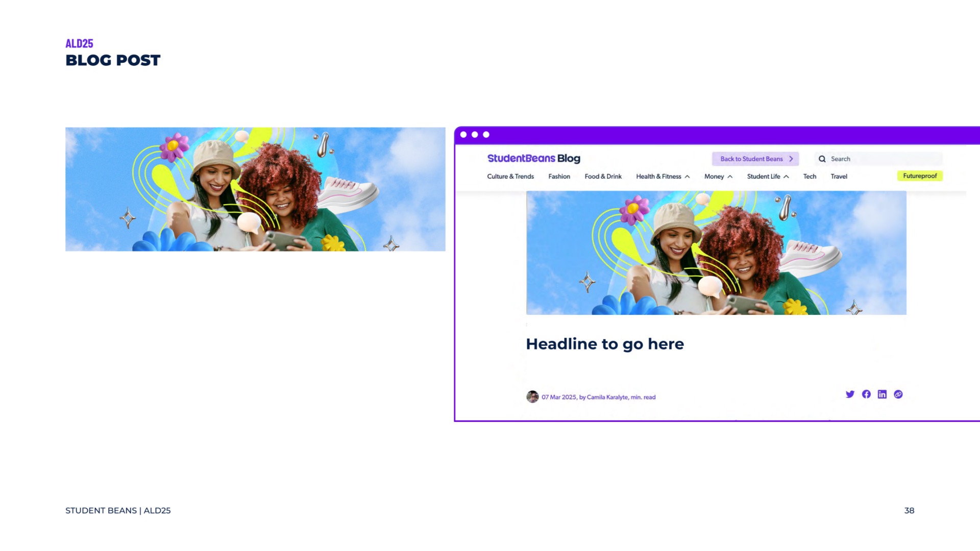Click the Twitter share icon

[x=850, y=394]
